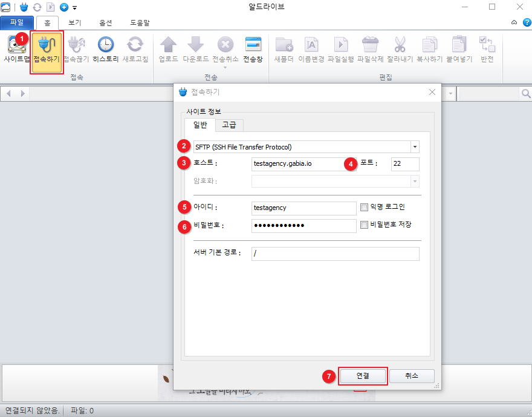Switch to the Help (도움말) ribbon tab

140,23
